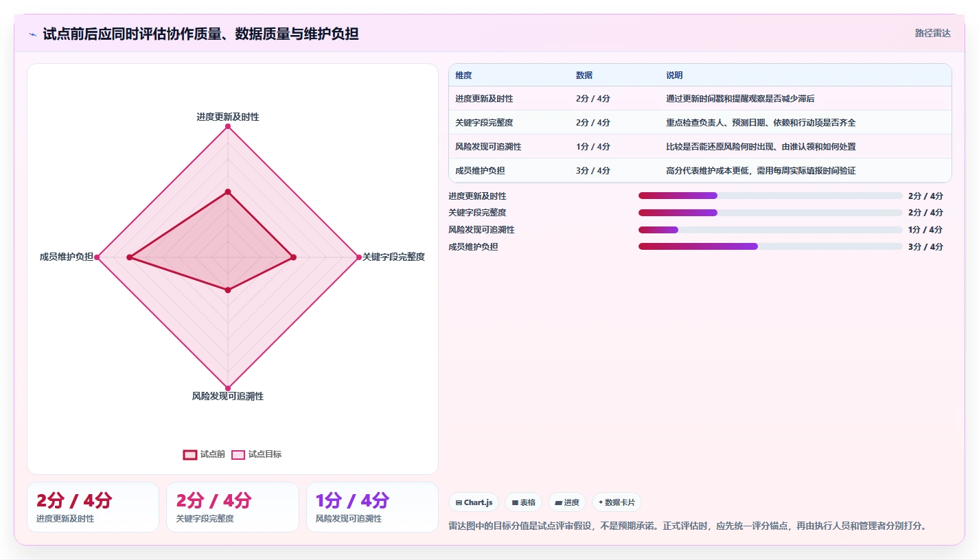The image size is (979, 560).
Task: Click the 试点目标 point on 关键字段完整度 axis
Action: pyautogui.click(x=358, y=257)
